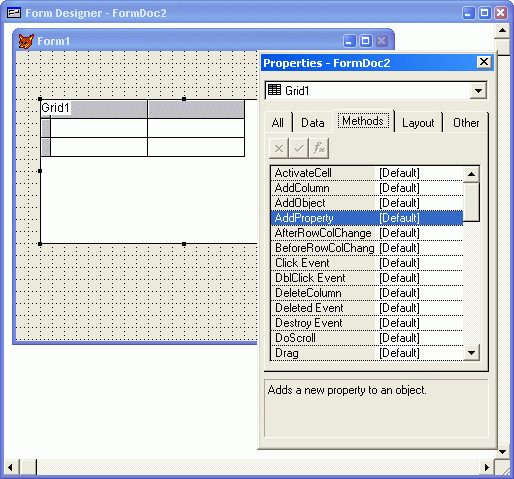
Task: Close the Properties - FormDoc2 window
Action: click(484, 62)
